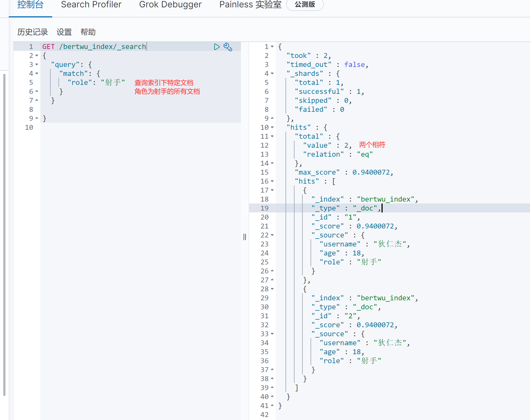Open the Grok Debugger tab
The image size is (530, 420).
171,5
